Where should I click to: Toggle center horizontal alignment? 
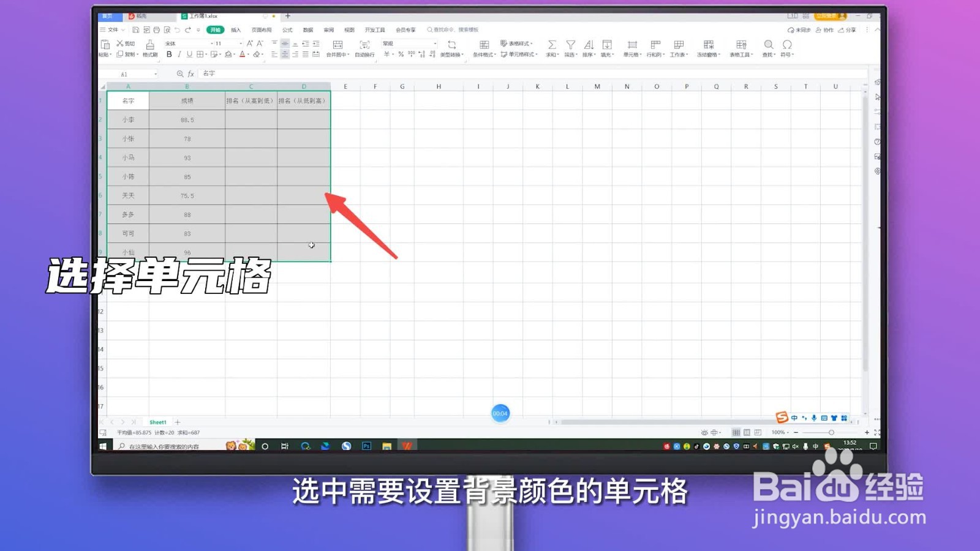coord(285,54)
